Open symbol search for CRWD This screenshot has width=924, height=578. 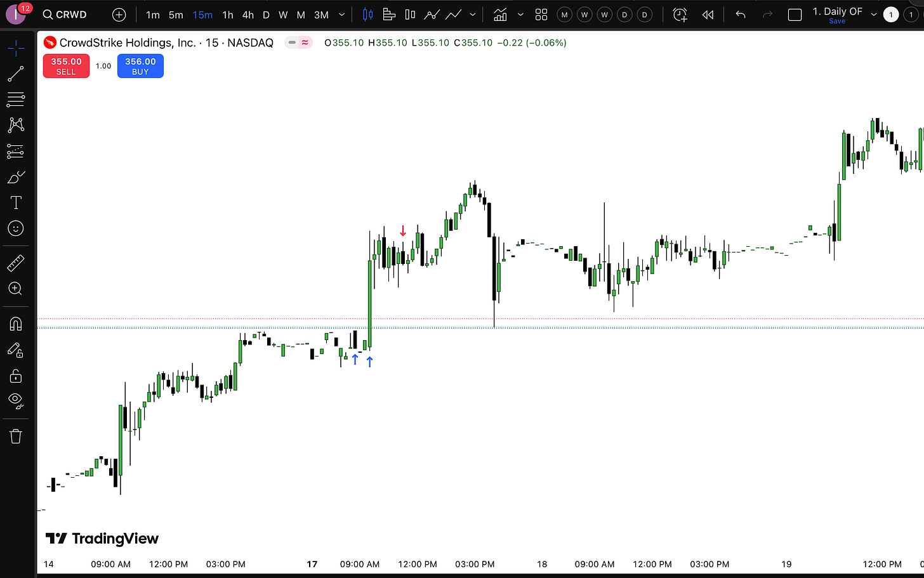click(65, 15)
